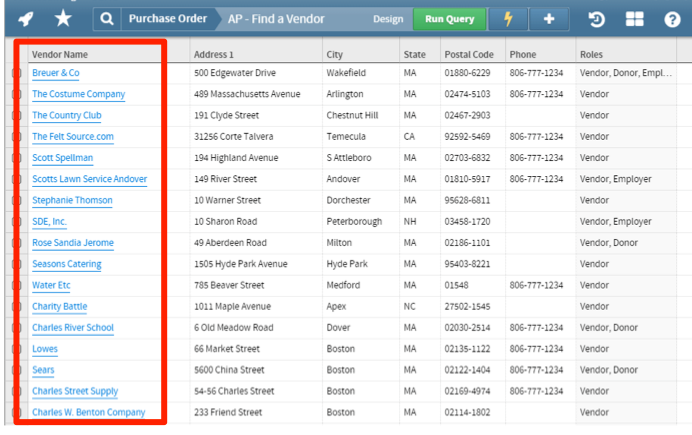692x435 pixels.
Task: Open the Rose Sandia Jerome link
Action: tap(73, 243)
